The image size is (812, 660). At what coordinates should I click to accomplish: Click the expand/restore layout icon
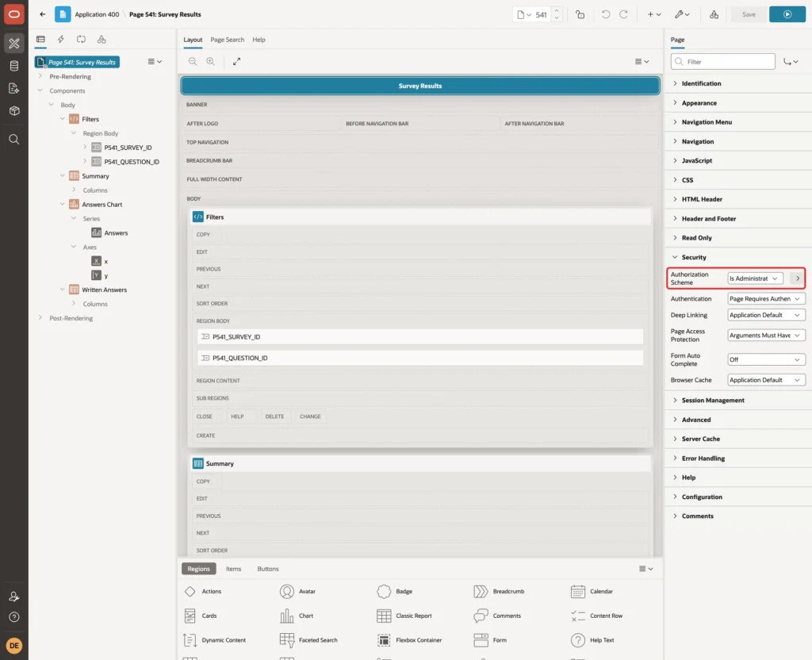point(236,61)
